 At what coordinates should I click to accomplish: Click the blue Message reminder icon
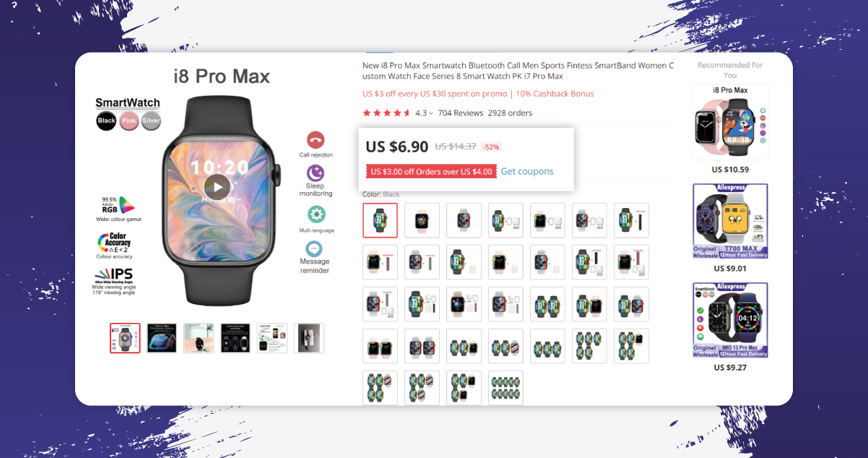pyautogui.click(x=314, y=249)
